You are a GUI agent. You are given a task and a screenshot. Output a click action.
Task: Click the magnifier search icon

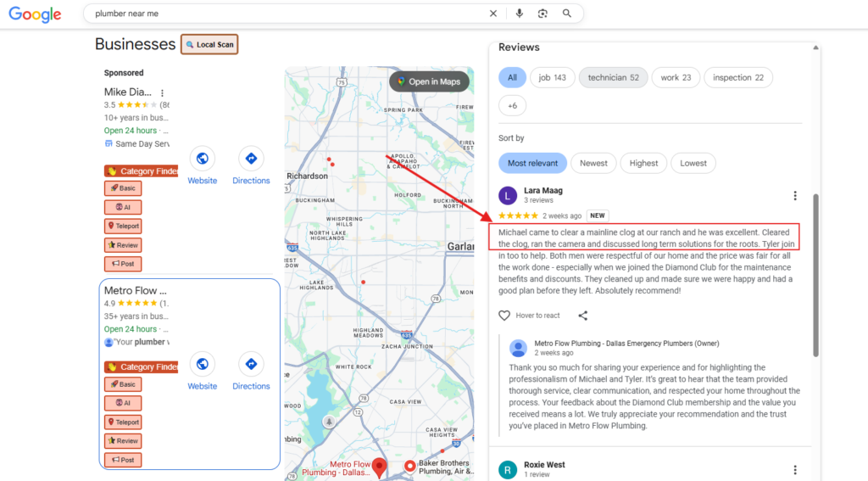(567, 14)
